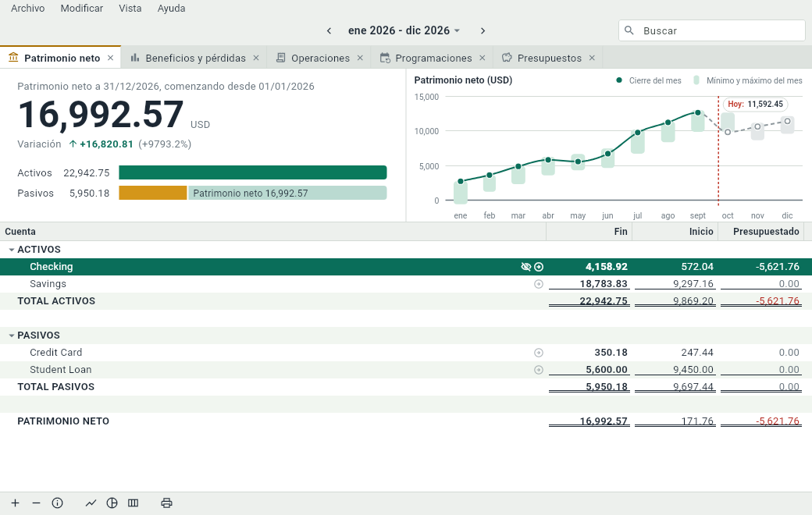Click the Cuenta column header
The image size is (812, 515).
273,232
